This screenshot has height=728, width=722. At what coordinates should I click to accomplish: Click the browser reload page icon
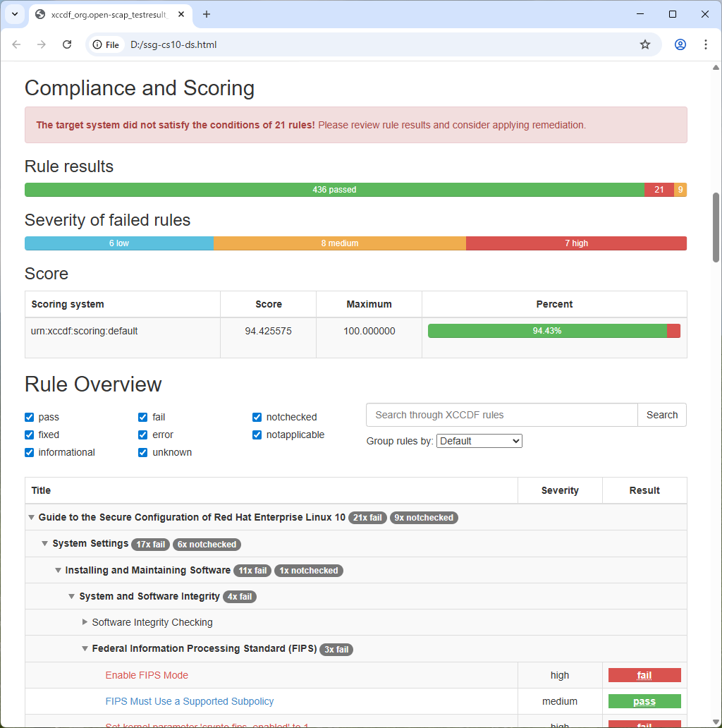coord(67,44)
